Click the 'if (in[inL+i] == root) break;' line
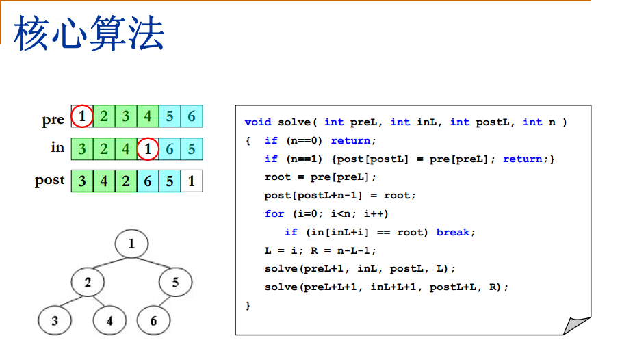Viewport: 622px width, 364px height. 380,232
